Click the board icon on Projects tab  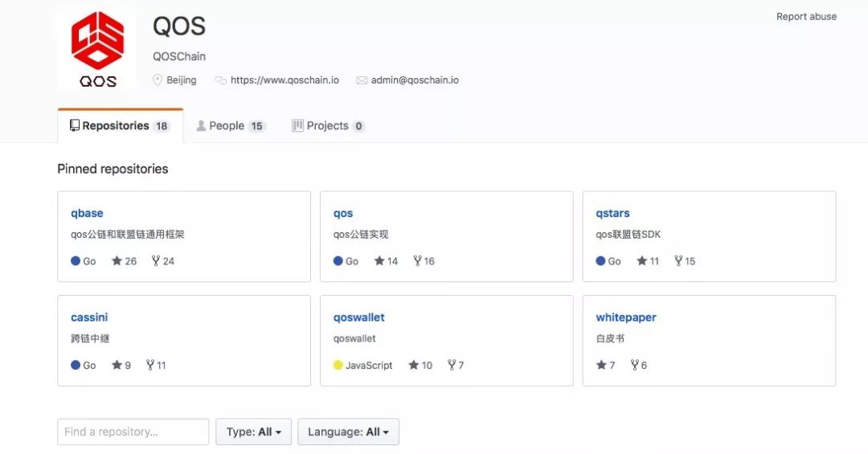(298, 125)
